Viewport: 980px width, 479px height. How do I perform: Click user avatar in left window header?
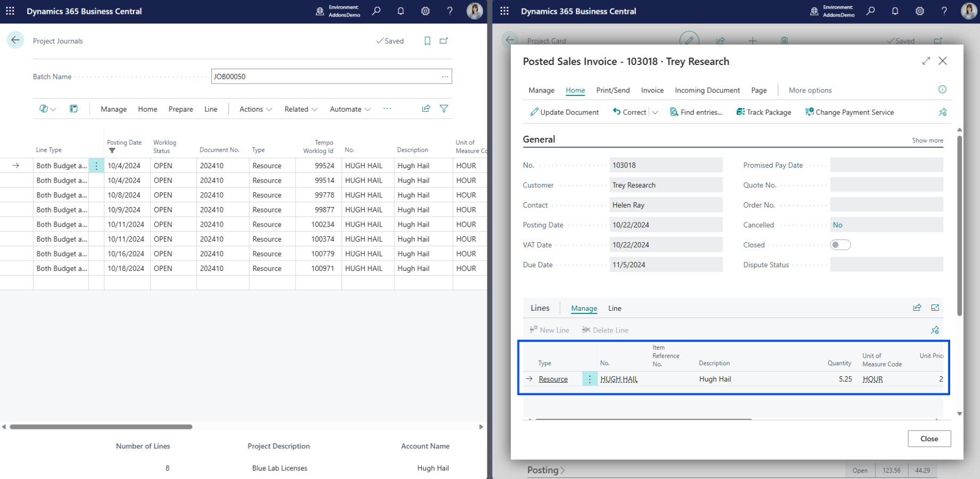(475, 11)
